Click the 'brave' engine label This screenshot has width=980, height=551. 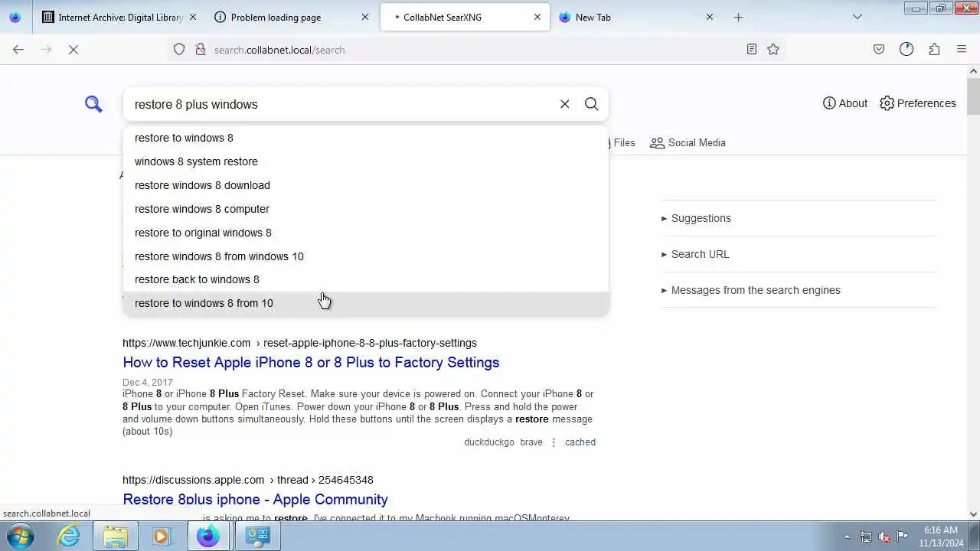pyautogui.click(x=531, y=442)
